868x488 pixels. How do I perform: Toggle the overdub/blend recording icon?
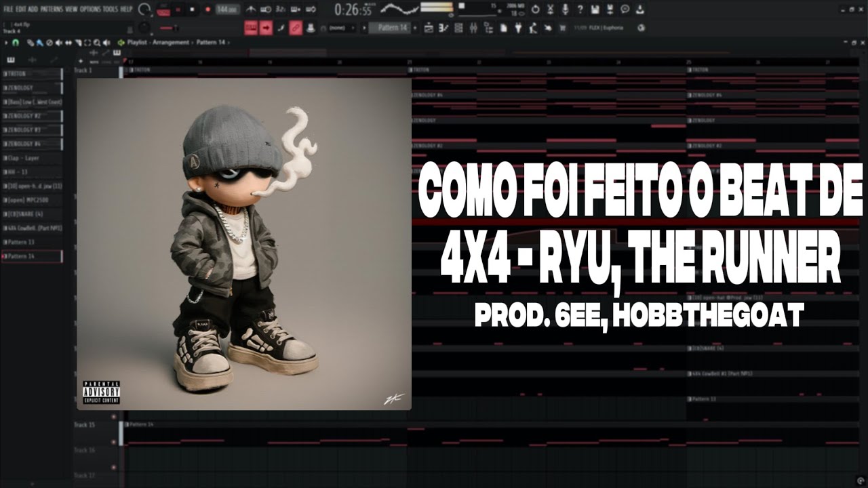(x=294, y=9)
